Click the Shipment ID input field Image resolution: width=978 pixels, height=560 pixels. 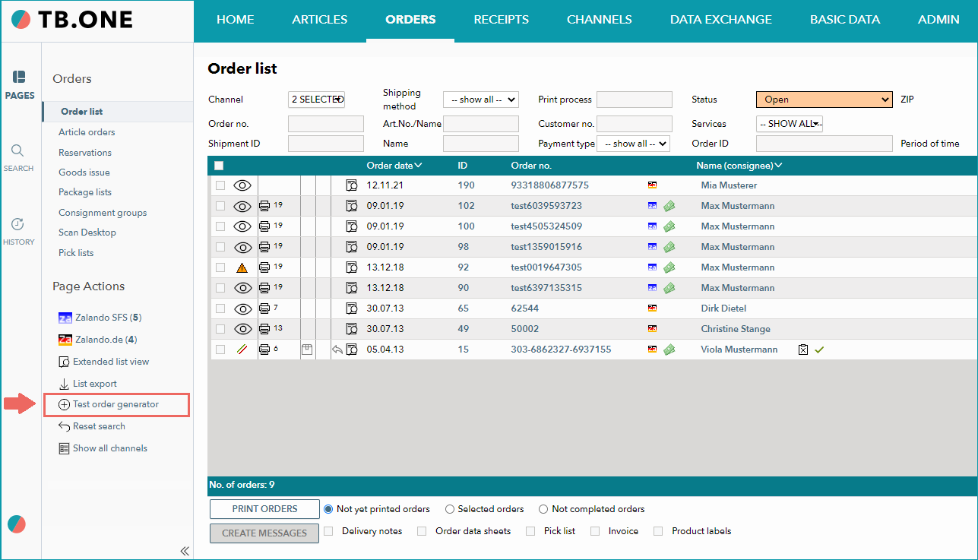[326, 144]
